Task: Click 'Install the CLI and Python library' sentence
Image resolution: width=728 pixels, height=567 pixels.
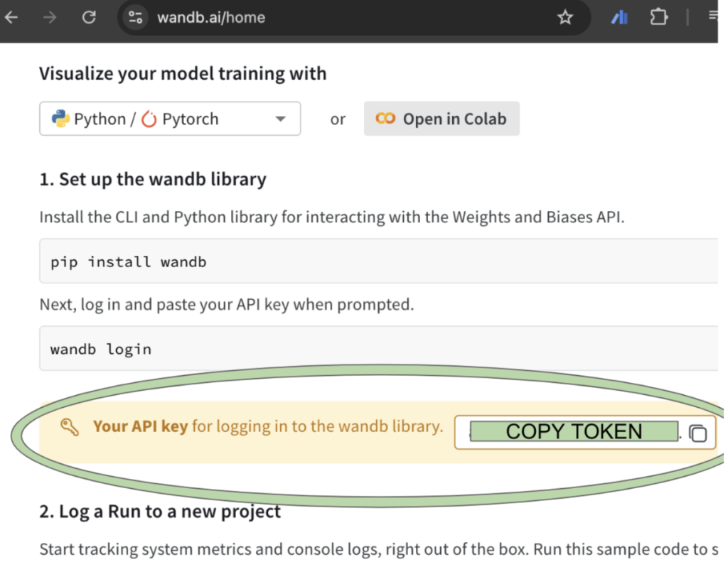Action: tap(332, 217)
